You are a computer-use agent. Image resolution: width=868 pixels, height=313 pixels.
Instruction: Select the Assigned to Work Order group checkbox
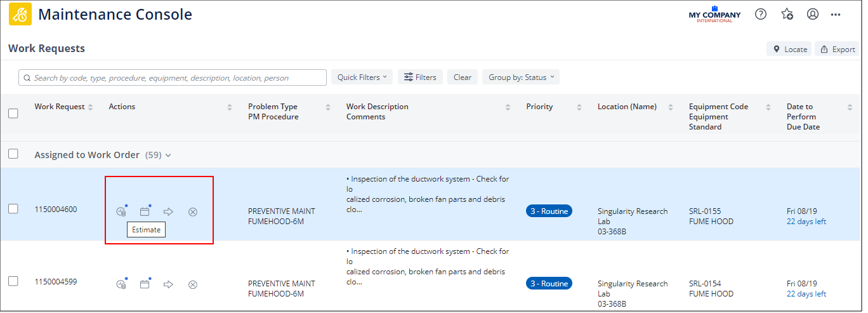[13, 154]
